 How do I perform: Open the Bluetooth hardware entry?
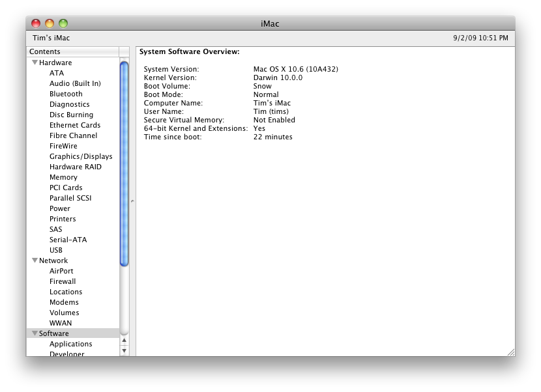(66, 94)
